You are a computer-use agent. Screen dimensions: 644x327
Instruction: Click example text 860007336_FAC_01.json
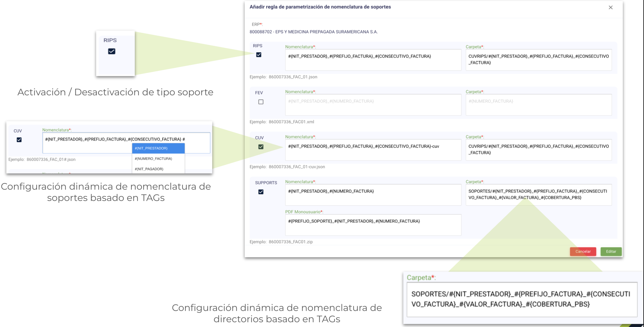click(293, 77)
